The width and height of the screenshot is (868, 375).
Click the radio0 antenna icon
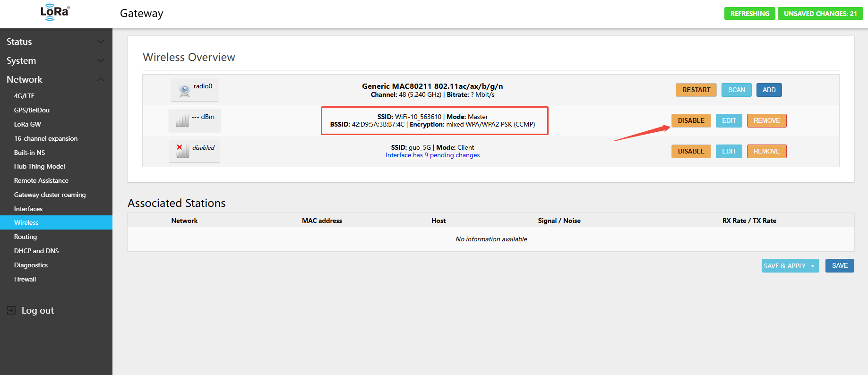pos(185,90)
